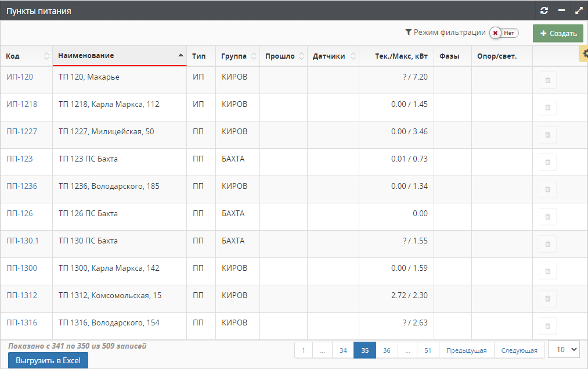Click the Создать button
Viewport: 588px width, 369px height.
click(x=558, y=34)
